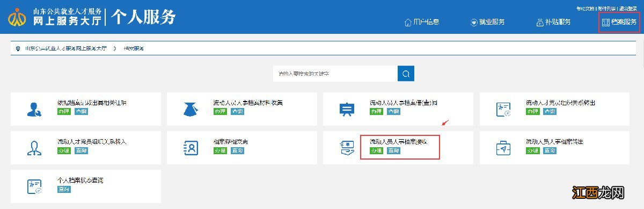Click the 流动人员人事档案借(查)阅 board icon
The width and height of the screenshot is (644, 209).
click(x=347, y=109)
